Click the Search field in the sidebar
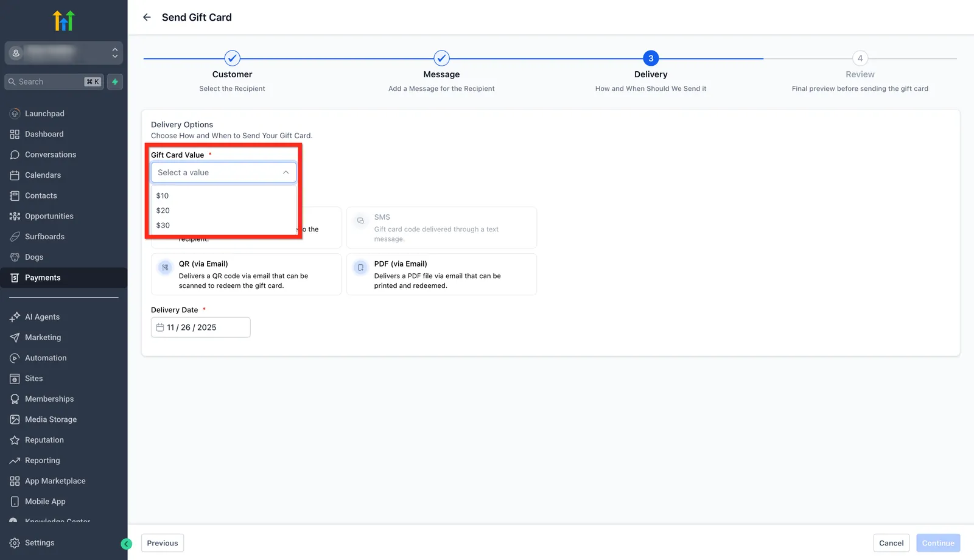Viewport: 974px width, 560px height. pos(54,82)
